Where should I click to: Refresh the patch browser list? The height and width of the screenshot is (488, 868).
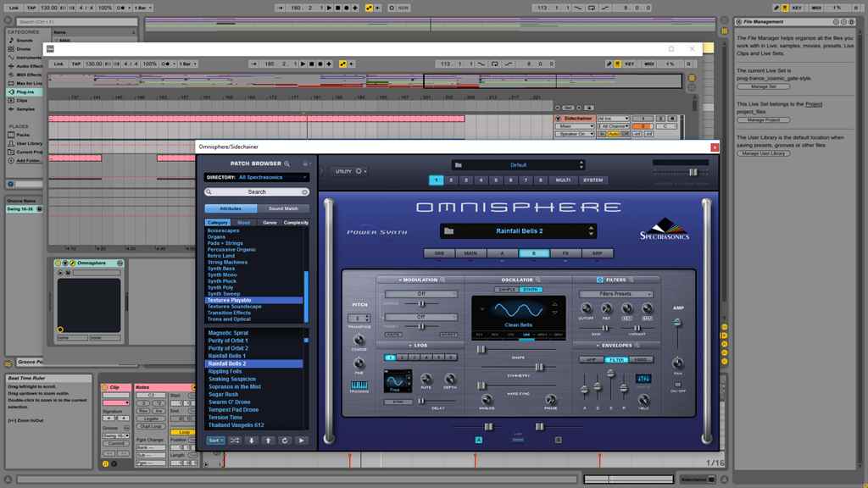(285, 441)
